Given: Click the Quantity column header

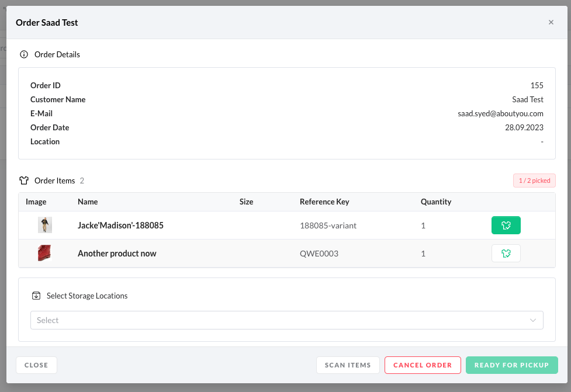Looking at the screenshot, I should [436, 202].
